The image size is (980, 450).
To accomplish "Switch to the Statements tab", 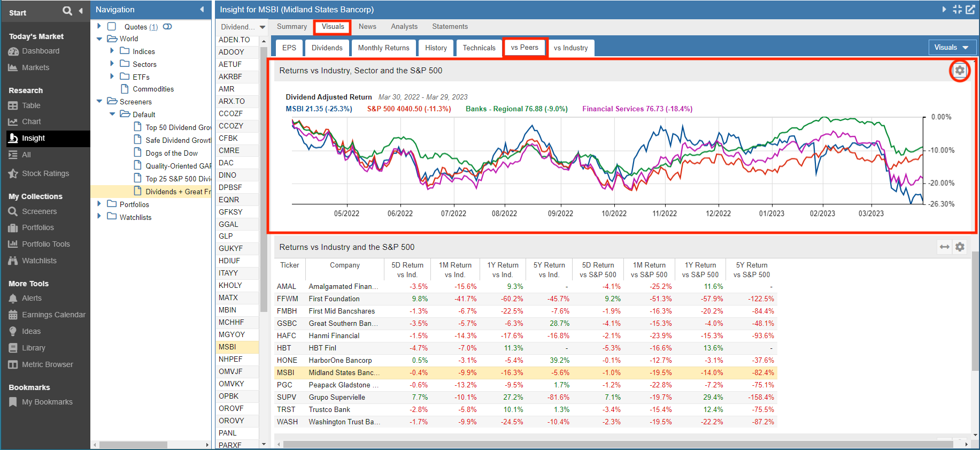I will pyautogui.click(x=450, y=27).
